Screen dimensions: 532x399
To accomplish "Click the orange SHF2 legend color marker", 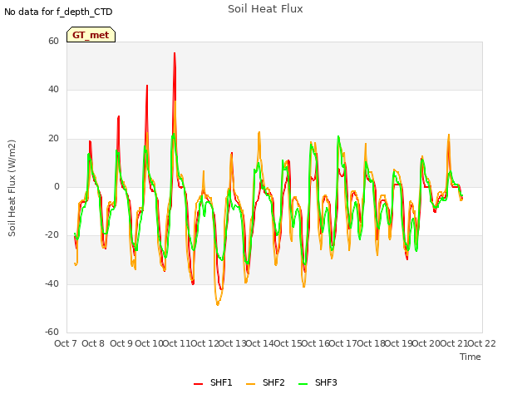I will [x=250, y=384].
